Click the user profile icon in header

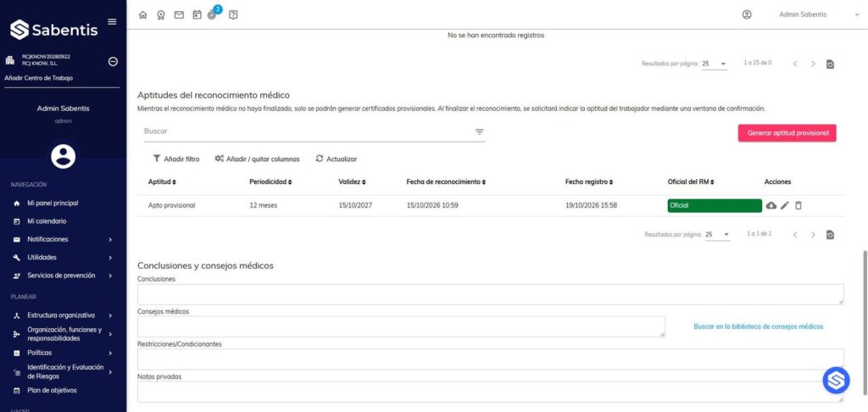point(747,15)
